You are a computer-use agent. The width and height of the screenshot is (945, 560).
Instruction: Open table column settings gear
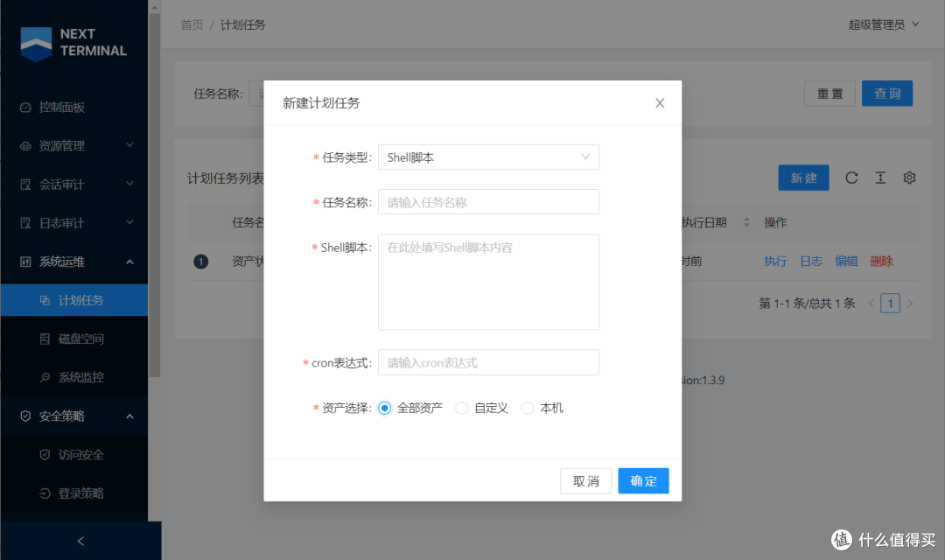pos(909,178)
